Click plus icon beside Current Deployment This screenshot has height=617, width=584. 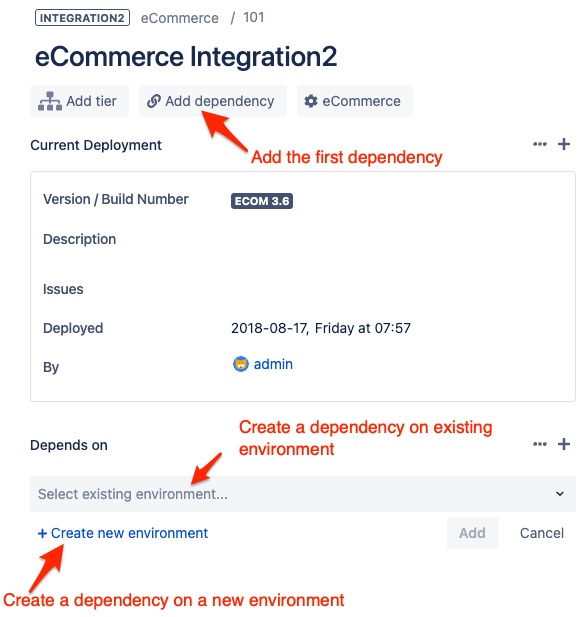[x=564, y=144]
